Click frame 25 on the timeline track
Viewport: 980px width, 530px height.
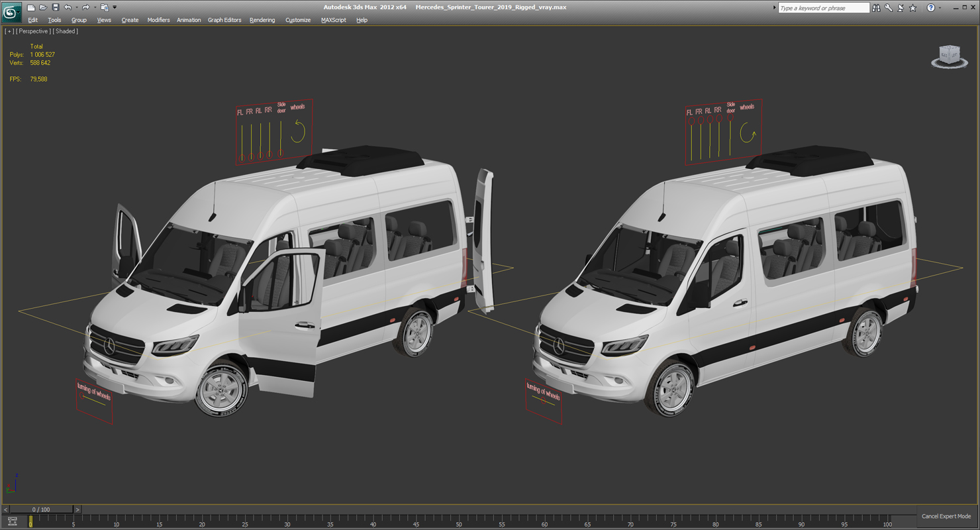pyautogui.click(x=244, y=520)
